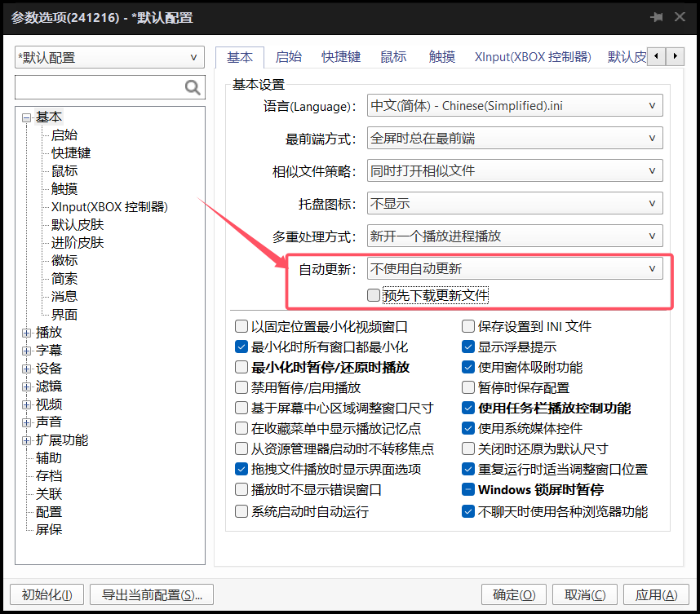Expand the 滤镜 tree node
The height and width of the screenshot is (614, 700).
(x=27, y=387)
